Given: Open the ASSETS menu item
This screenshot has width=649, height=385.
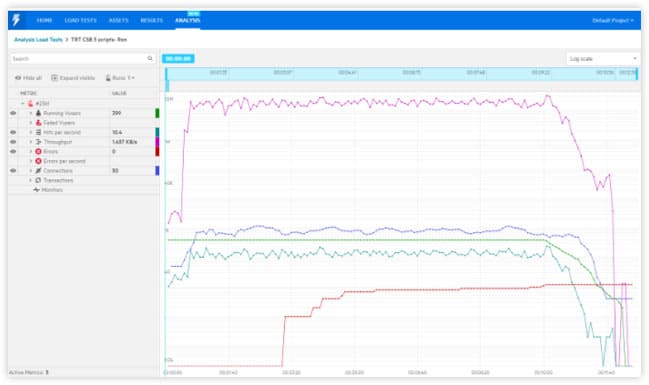Looking at the screenshot, I should point(118,20).
